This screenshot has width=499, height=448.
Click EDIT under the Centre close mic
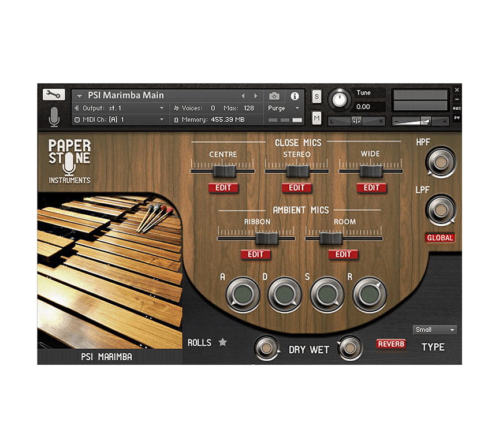click(223, 188)
